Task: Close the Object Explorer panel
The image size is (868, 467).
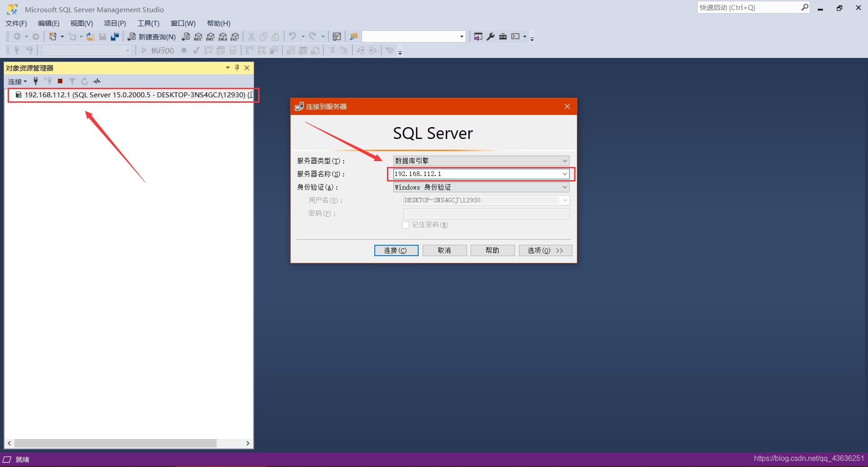Action: [x=247, y=68]
